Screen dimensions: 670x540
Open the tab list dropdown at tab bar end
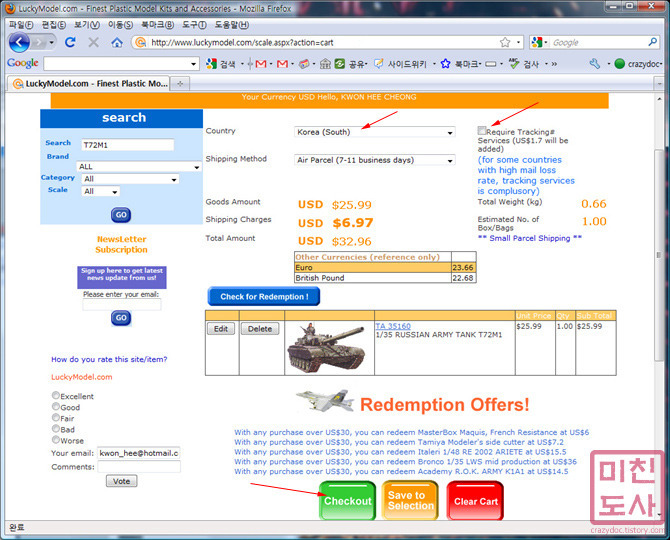(x=658, y=84)
